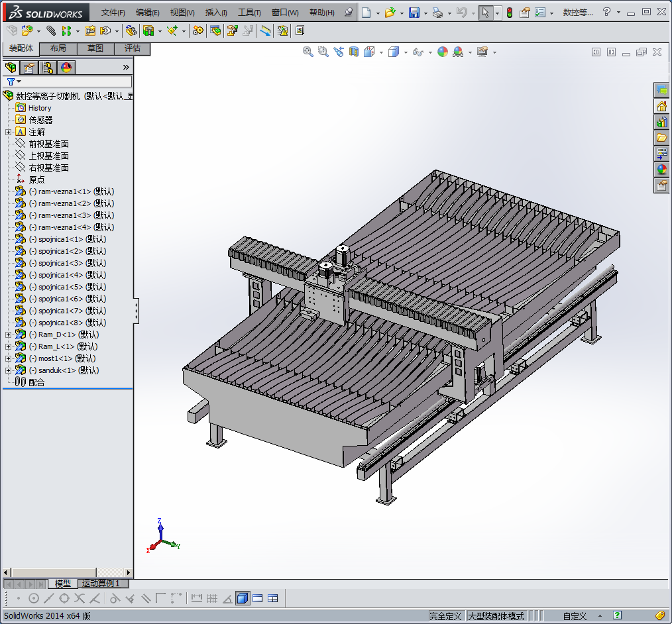Screen dimensions: 672x624
Task: Click the SolidWorks Resources home icon
Action: (x=661, y=106)
